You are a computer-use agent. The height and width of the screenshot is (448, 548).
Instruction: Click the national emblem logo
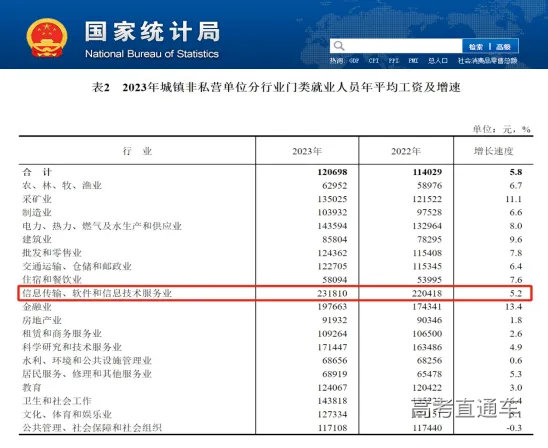click(x=47, y=38)
